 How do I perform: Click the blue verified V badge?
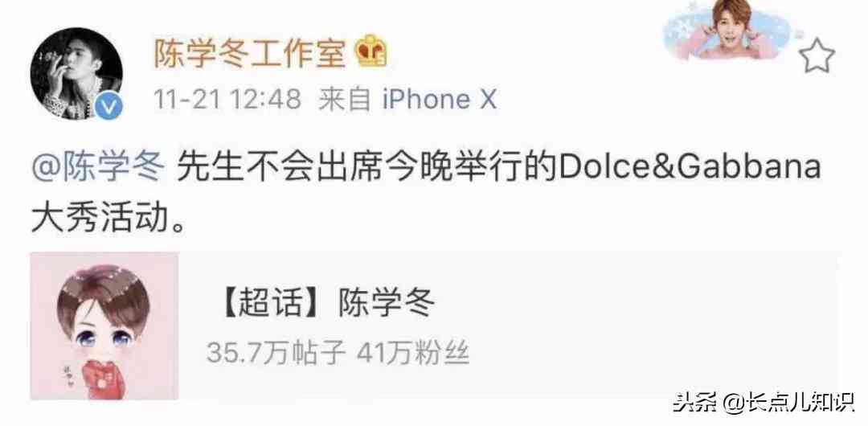108,106
